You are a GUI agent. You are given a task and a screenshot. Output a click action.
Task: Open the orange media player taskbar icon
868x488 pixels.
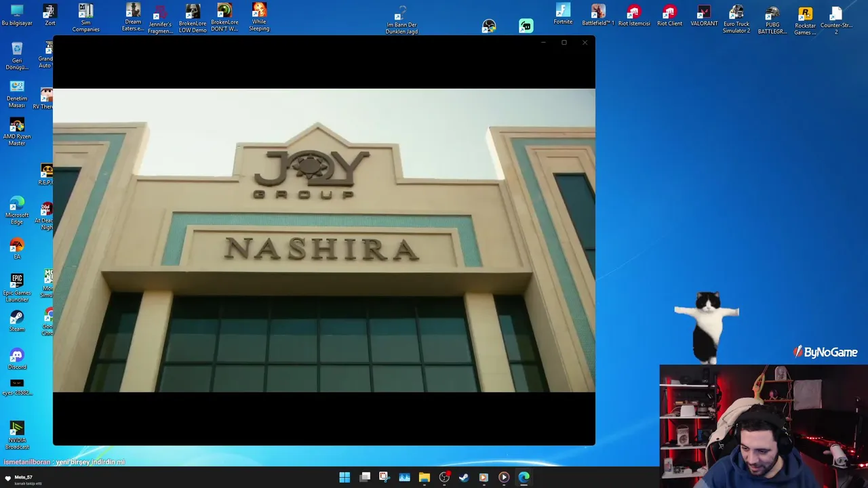click(484, 477)
